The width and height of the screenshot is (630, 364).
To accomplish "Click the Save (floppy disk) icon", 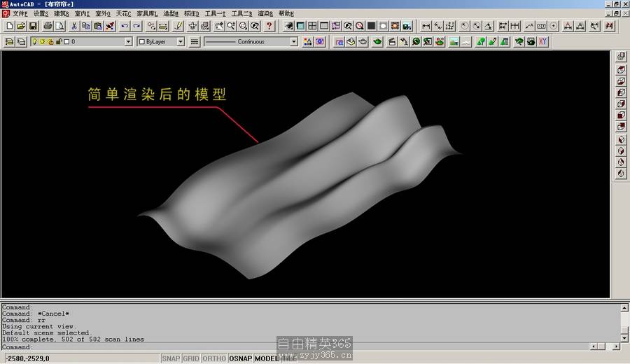I will tap(33, 26).
